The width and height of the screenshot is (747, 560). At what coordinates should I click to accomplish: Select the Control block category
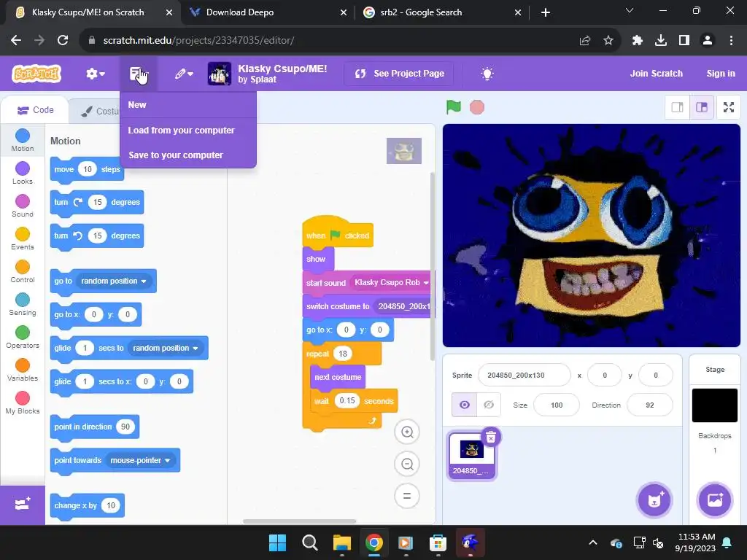pyautogui.click(x=23, y=272)
